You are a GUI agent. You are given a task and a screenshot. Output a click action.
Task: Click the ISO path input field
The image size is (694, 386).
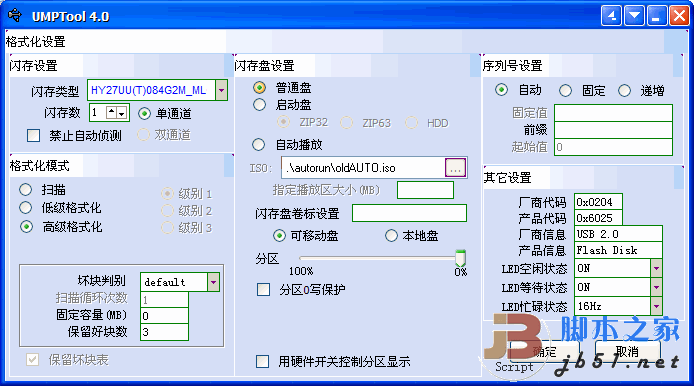click(x=363, y=168)
